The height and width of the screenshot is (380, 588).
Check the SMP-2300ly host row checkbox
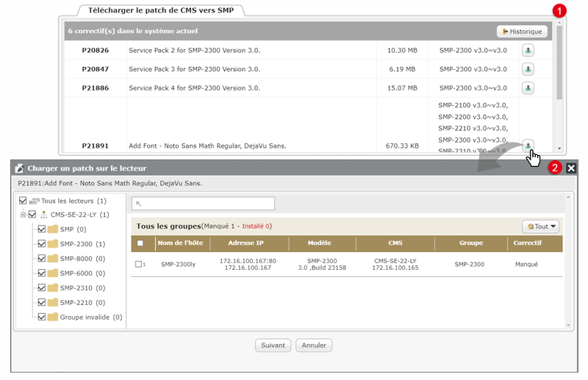pyautogui.click(x=138, y=264)
